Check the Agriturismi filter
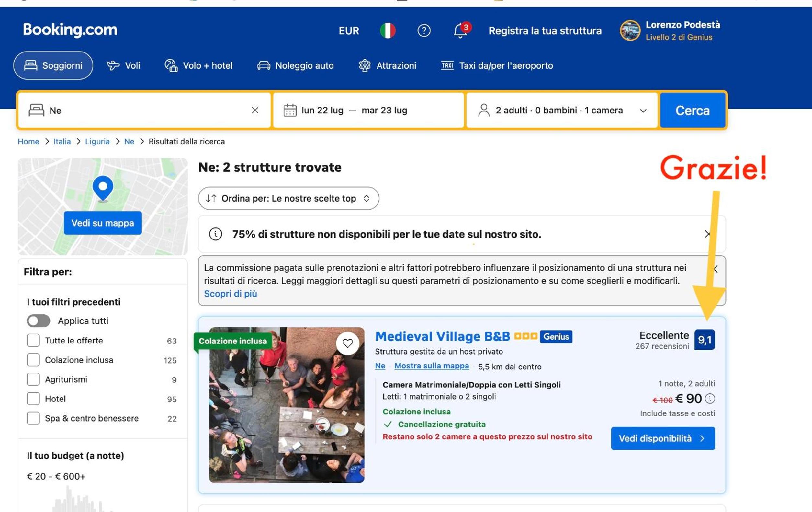 [x=33, y=379]
